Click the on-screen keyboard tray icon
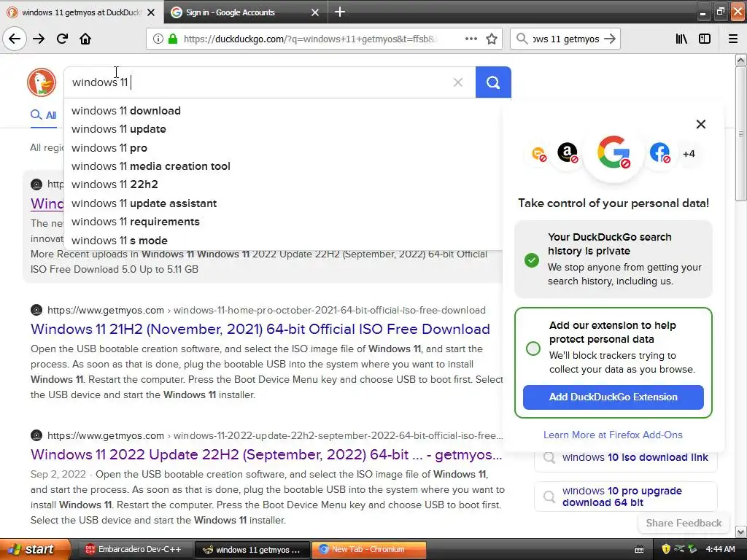This screenshot has width=747, height=560. click(x=639, y=550)
